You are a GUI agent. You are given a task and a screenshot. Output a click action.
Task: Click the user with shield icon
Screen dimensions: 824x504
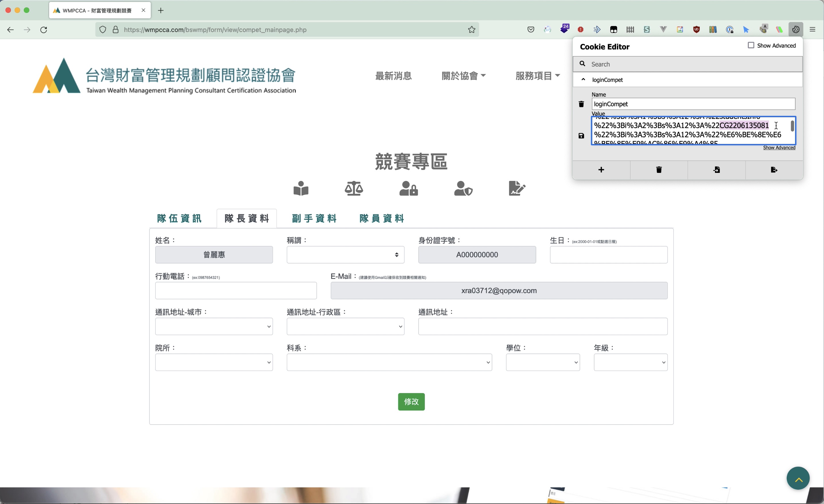(463, 188)
